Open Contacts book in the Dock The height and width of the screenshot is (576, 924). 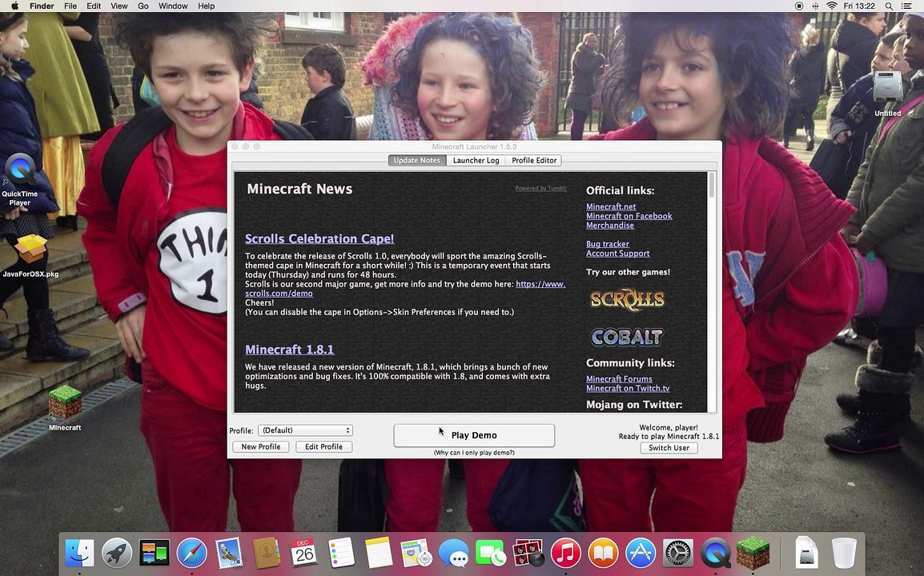point(267,553)
